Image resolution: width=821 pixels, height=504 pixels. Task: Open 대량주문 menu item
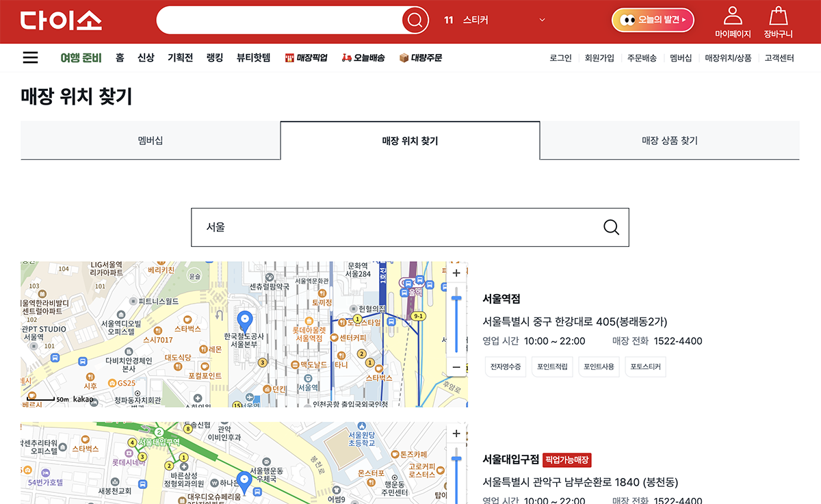[x=421, y=57]
